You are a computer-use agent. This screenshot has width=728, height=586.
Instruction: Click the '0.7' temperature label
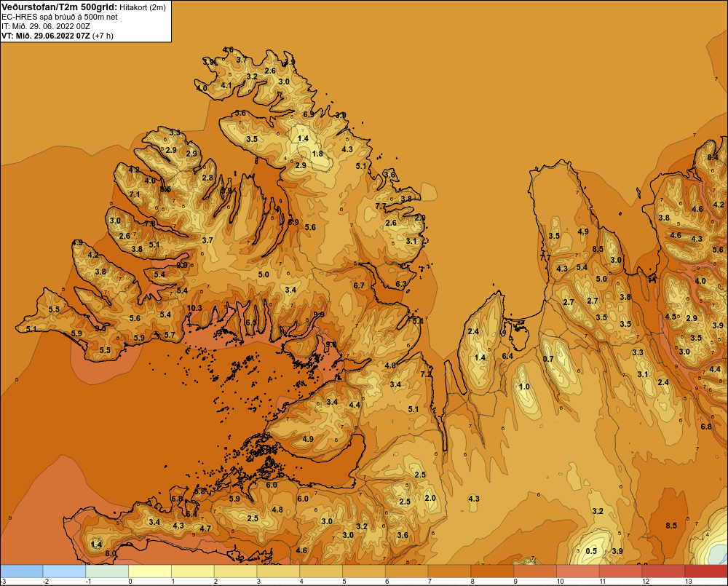tap(548, 359)
